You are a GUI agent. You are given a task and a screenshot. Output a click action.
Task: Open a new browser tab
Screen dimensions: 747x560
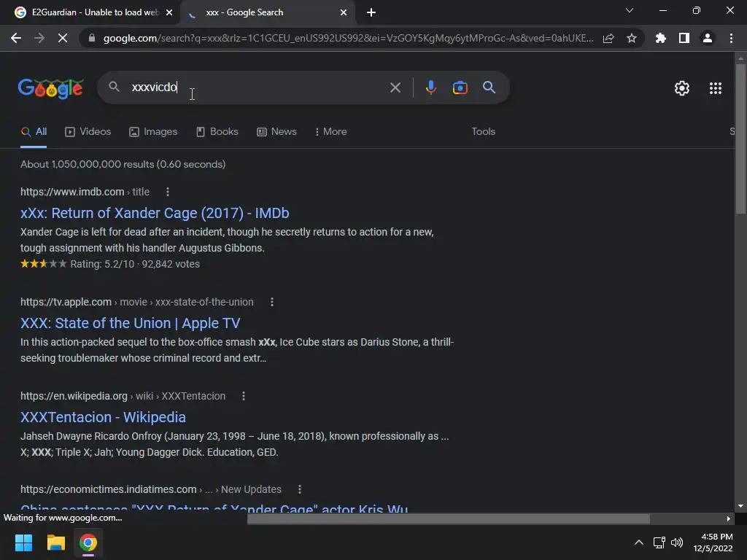371,12
